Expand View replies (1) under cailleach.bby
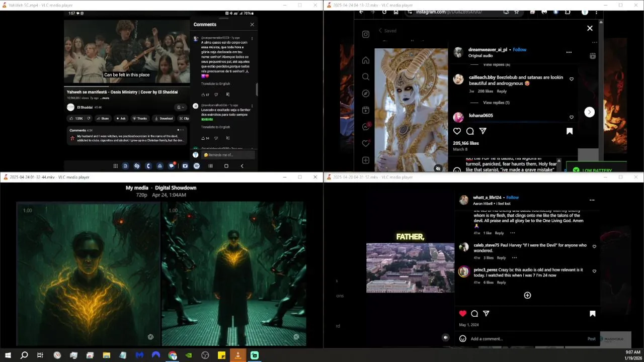The image size is (644, 362). pyautogui.click(x=496, y=103)
